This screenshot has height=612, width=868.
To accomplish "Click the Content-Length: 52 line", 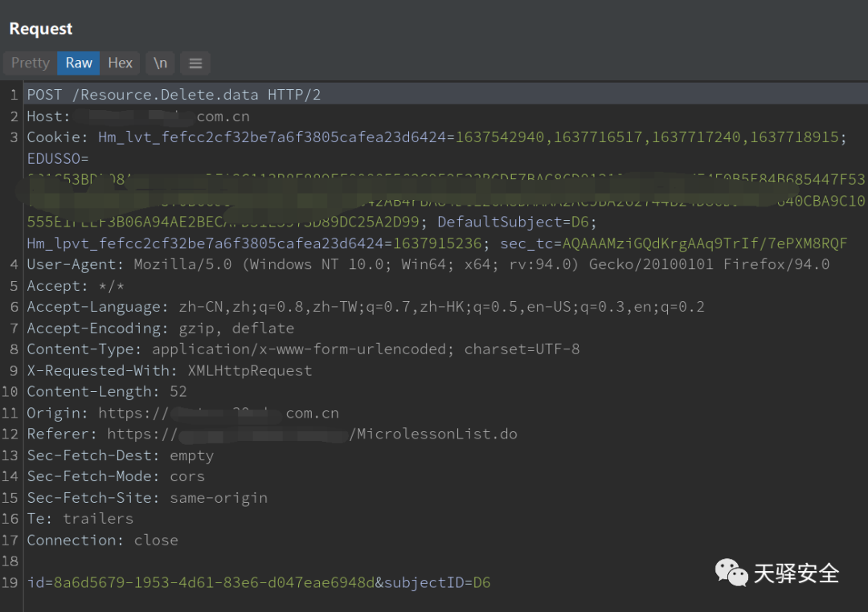I will coord(107,392).
